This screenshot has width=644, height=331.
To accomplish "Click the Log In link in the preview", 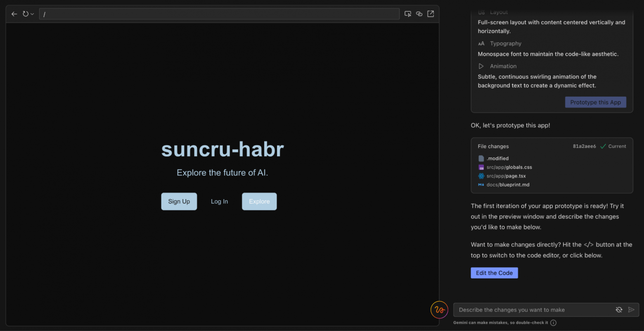I will (x=220, y=202).
